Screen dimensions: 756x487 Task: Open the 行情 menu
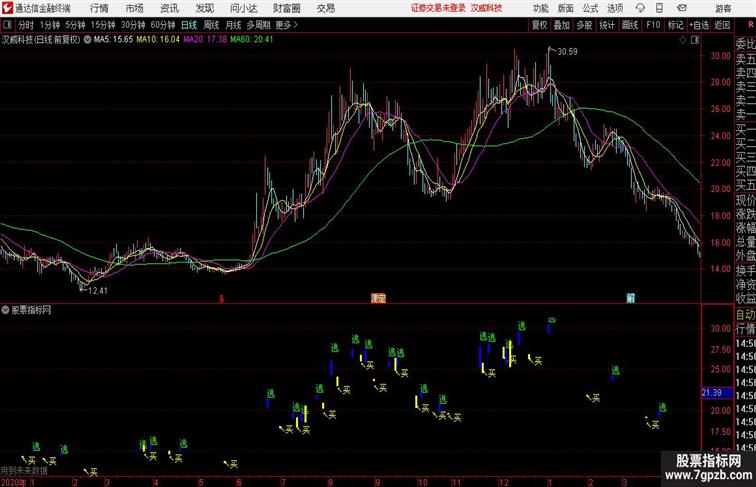(x=99, y=8)
